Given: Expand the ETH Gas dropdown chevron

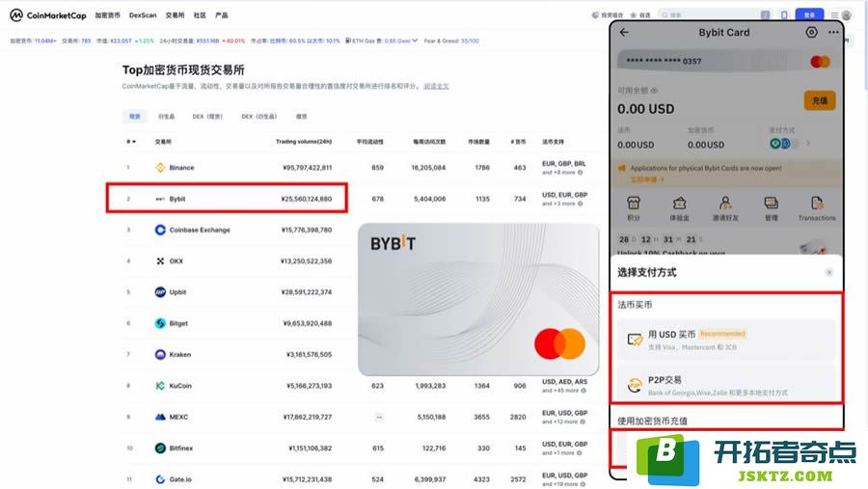Looking at the screenshot, I should pyautogui.click(x=415, y=41).
